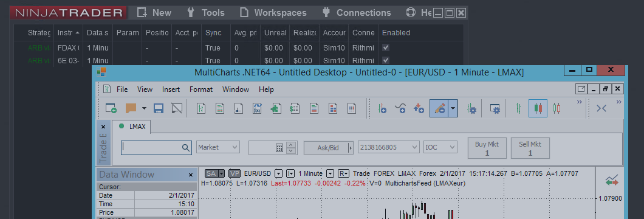
Task: Expand chart toolbar overflow chevron
Action: (580, 102)
